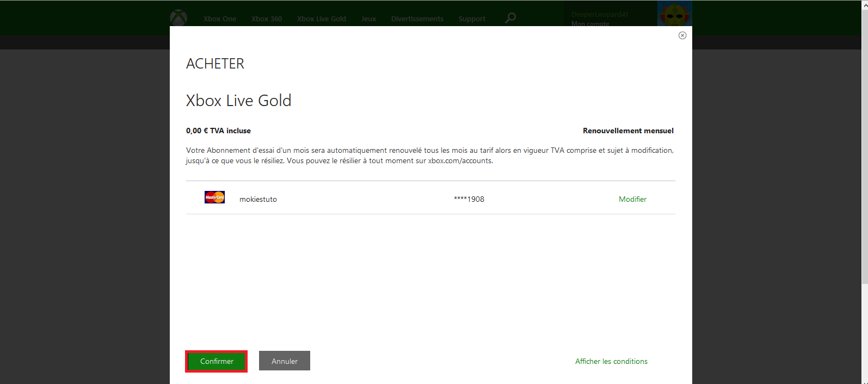The width and height of the screenshot is (868, 384).
Task: Click the DeeperLeopard41 gamertag
Action: pos(600,15)
